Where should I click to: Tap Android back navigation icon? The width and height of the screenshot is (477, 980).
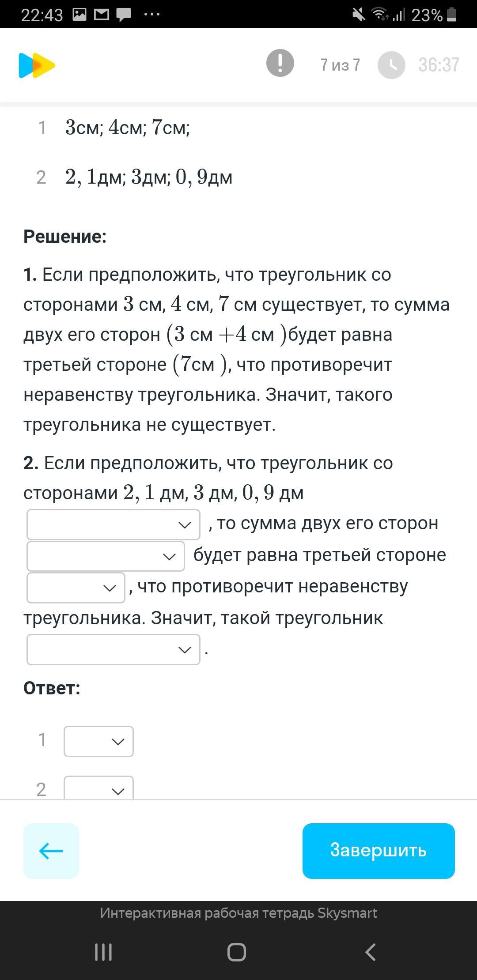point(370,952)
